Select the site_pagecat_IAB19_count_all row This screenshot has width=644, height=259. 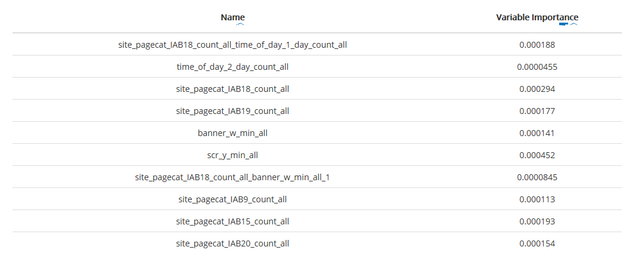233,111
